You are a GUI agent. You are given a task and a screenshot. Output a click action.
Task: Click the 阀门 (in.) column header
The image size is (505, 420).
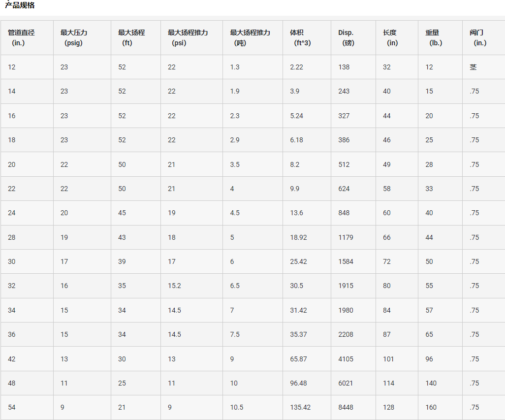(x=484, y=38)
